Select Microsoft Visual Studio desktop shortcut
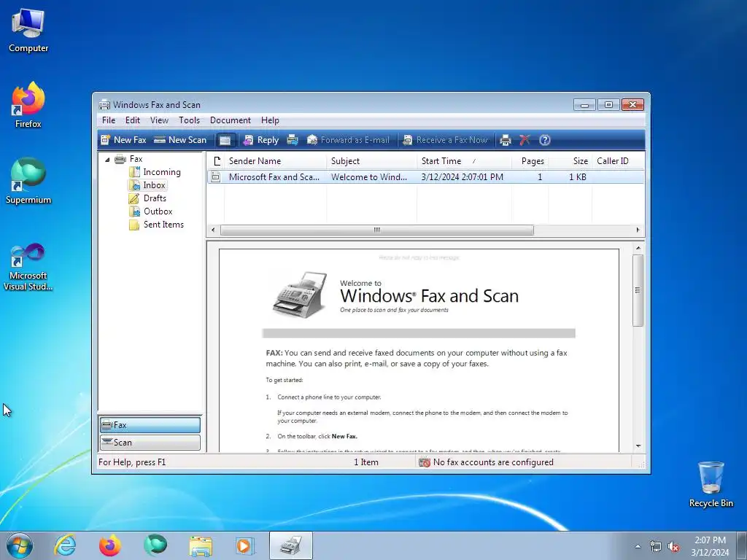The height and width of the screenshot is (560, 747). click(x=28, y=267)
